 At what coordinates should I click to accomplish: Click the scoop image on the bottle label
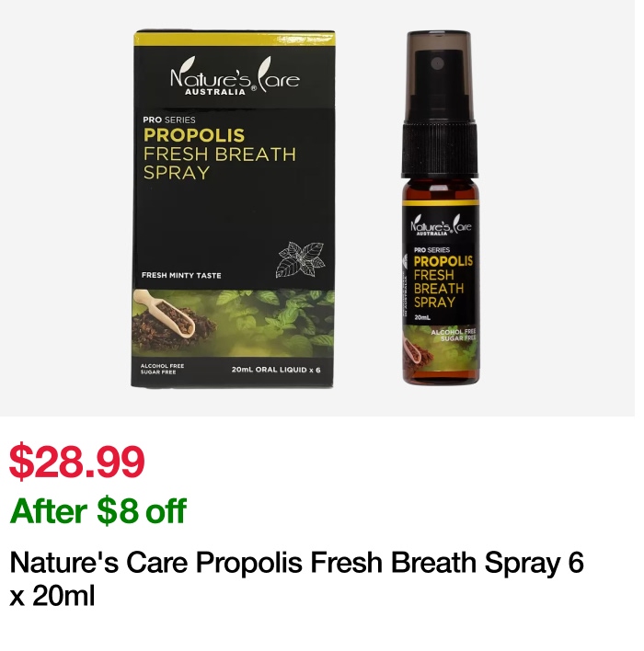[417, 355]
